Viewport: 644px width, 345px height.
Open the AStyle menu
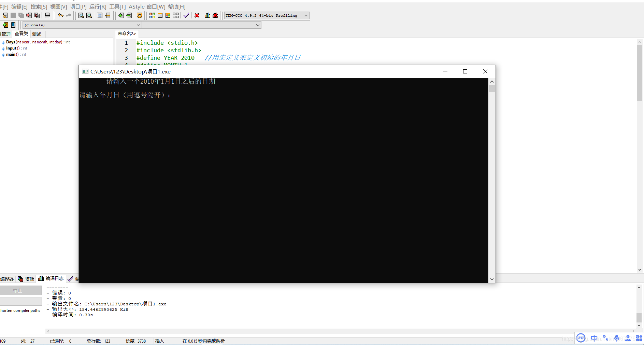pyautogui.click(x=137, y=7)
